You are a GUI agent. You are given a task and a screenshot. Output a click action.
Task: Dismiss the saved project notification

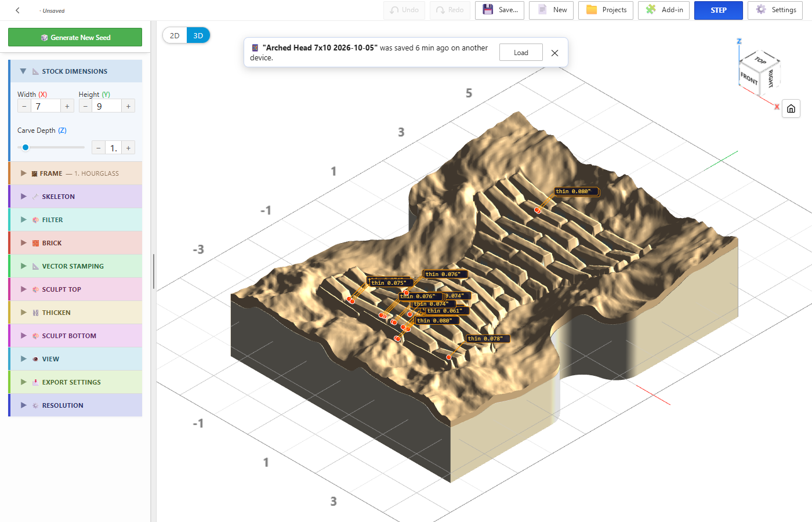[x=554, y=53]
